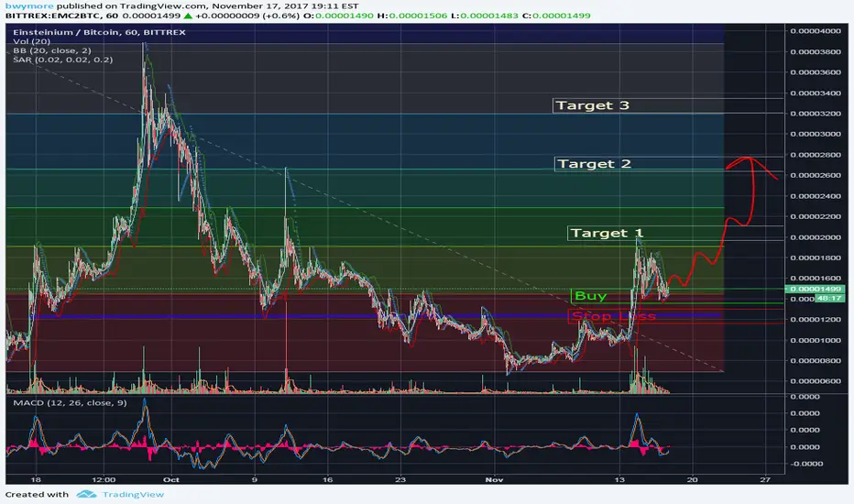Click the 0.00002800 price axis label
Screen dimensions: 854x504
tap(816, 155)
